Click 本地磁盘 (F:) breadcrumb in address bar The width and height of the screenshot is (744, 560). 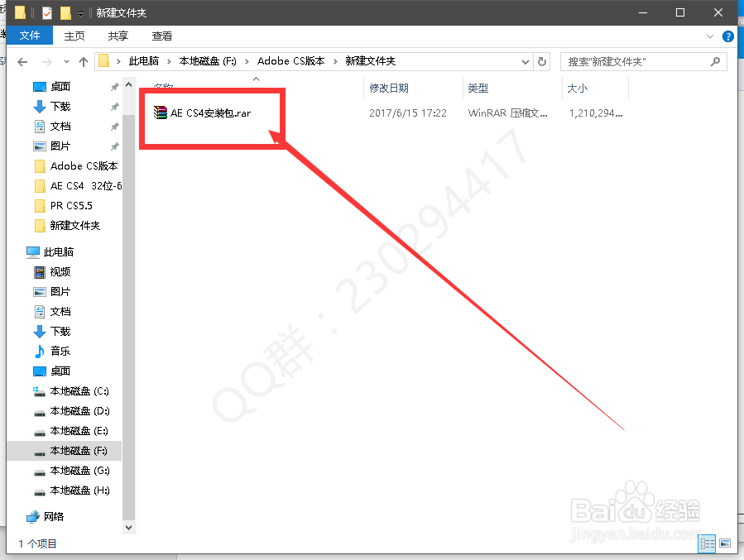click(208, 61)
